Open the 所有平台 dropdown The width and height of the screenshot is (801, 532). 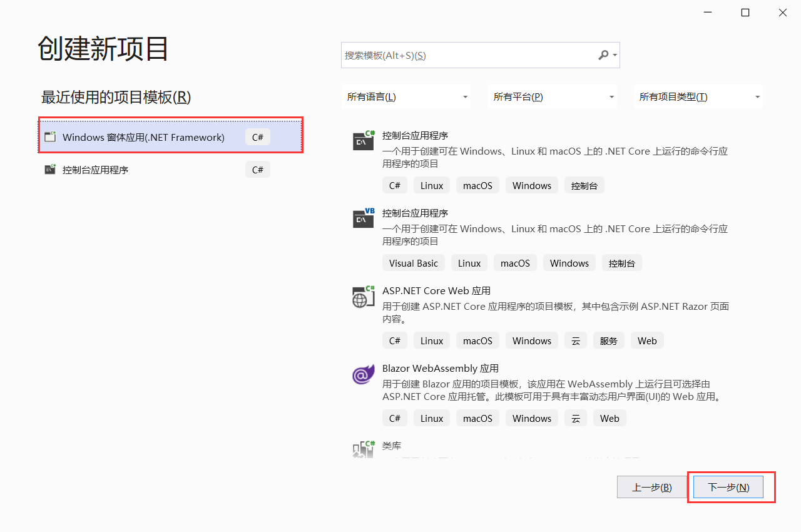tap(553, 96)
